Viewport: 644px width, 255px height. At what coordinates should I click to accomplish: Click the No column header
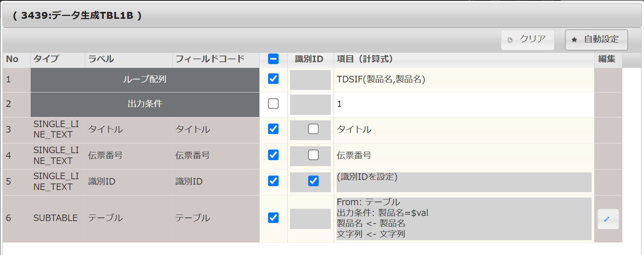(x=17, y=60)
